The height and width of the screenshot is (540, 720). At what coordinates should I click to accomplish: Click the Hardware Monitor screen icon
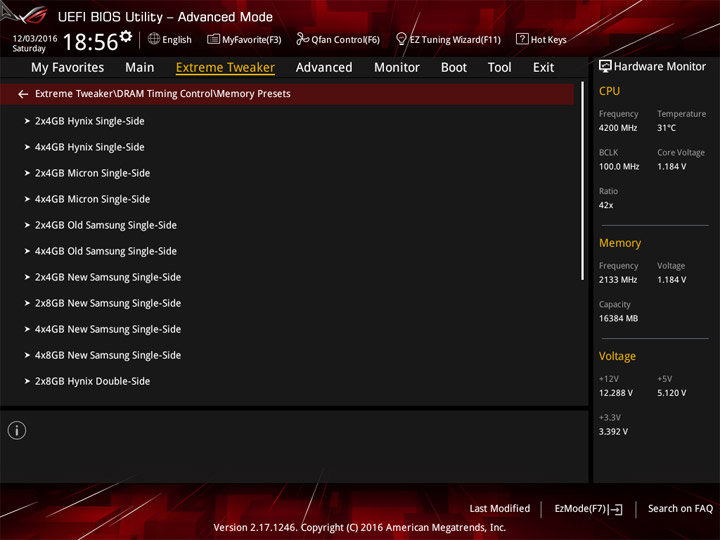605,67
